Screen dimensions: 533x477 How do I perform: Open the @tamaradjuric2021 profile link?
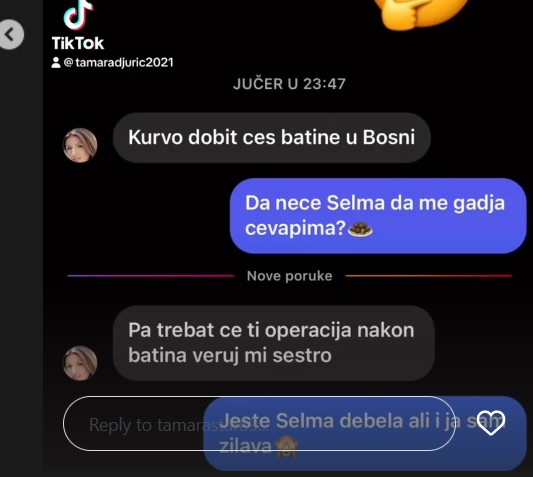click(x=119, y=63)
